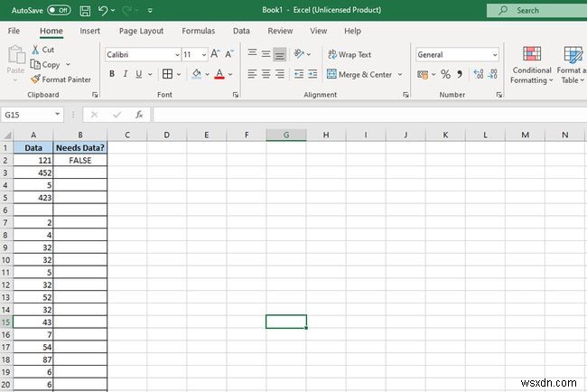The width and height of the screenshot is (587, 392).
Task: Open Customize Quick Access Toolbar dropdown
Action: [x=150, y=11]
